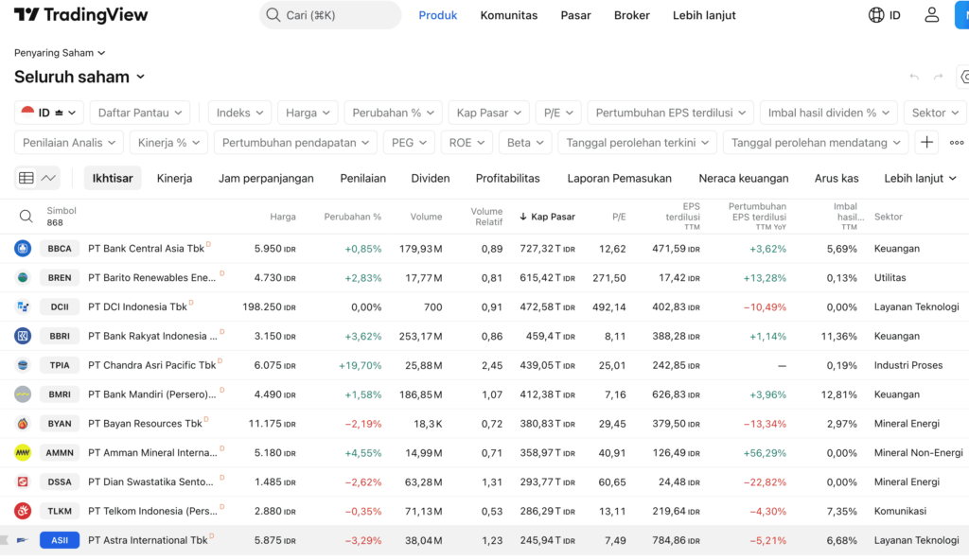The image size is (969, 560).
Task: Click the symbol search magnifier icon
Action: (26, 217)
